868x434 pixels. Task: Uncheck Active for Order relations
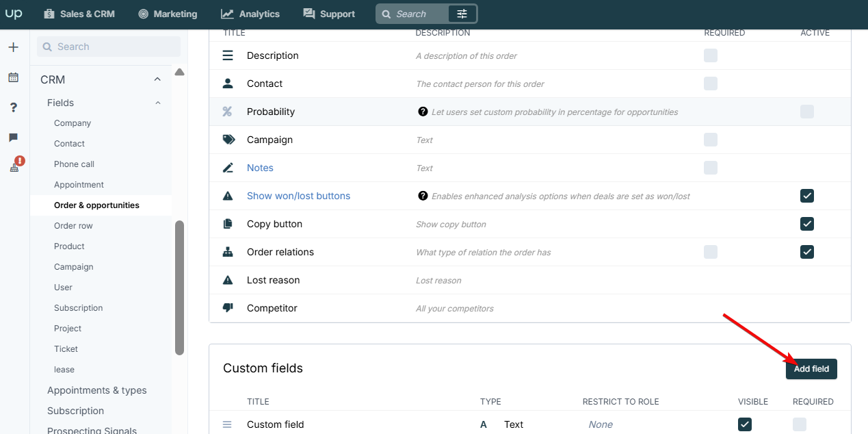pyautogui.click(x=807, y=252)
